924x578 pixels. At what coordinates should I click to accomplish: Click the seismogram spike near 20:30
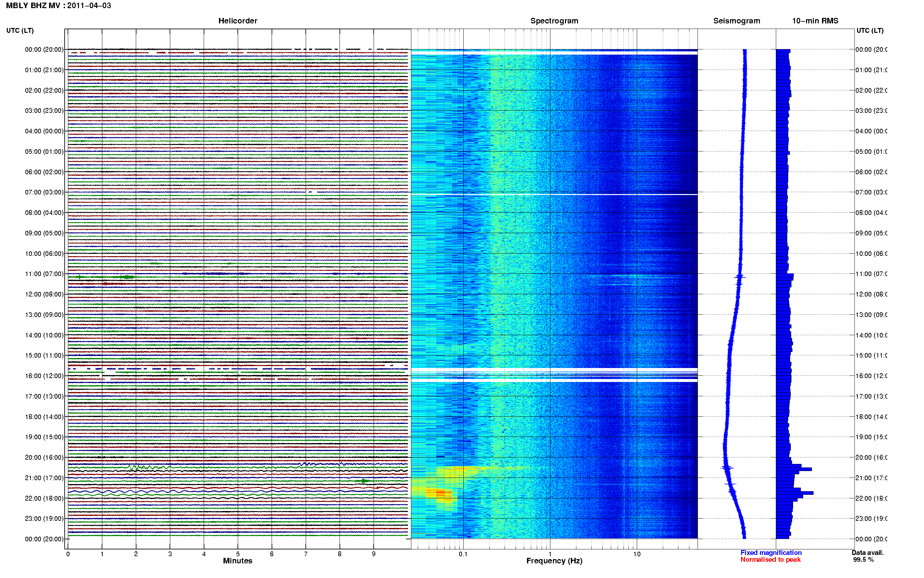(x=727, y=467)
